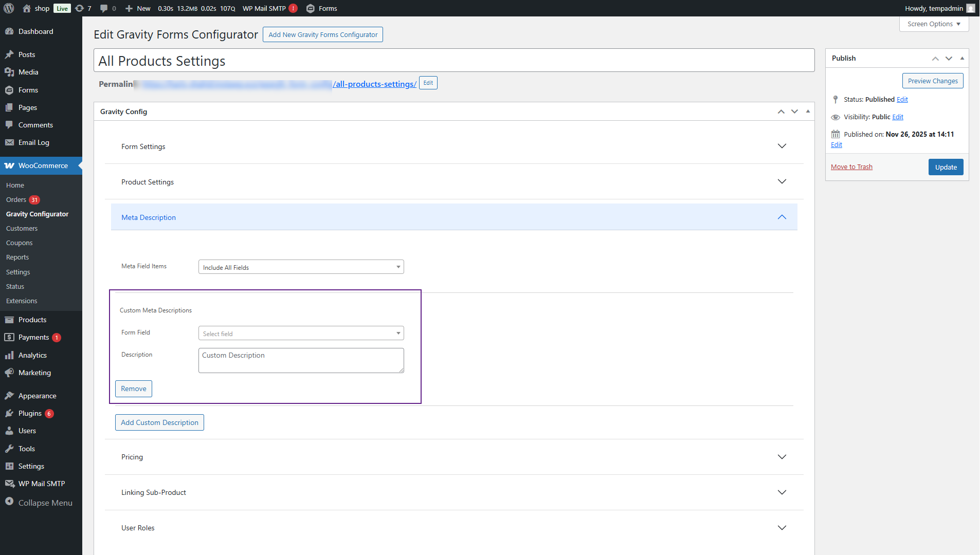Screen dimensions: 980x555
Task: Move the Publish panel up
Action: (935, 59)
